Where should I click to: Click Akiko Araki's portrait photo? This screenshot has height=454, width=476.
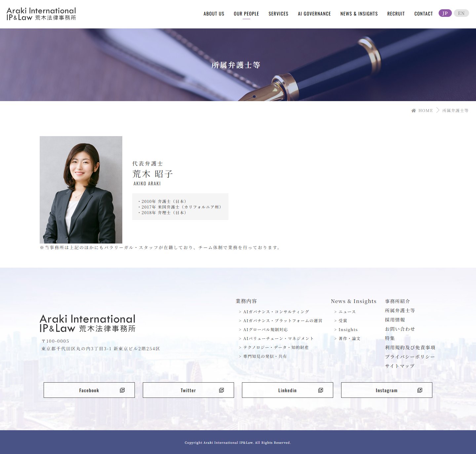81,190
